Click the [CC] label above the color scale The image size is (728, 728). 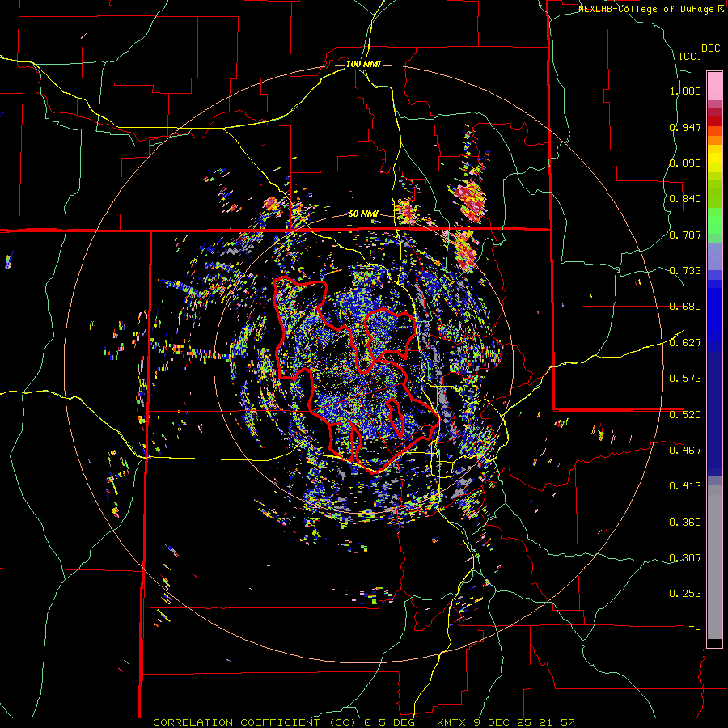691,56
